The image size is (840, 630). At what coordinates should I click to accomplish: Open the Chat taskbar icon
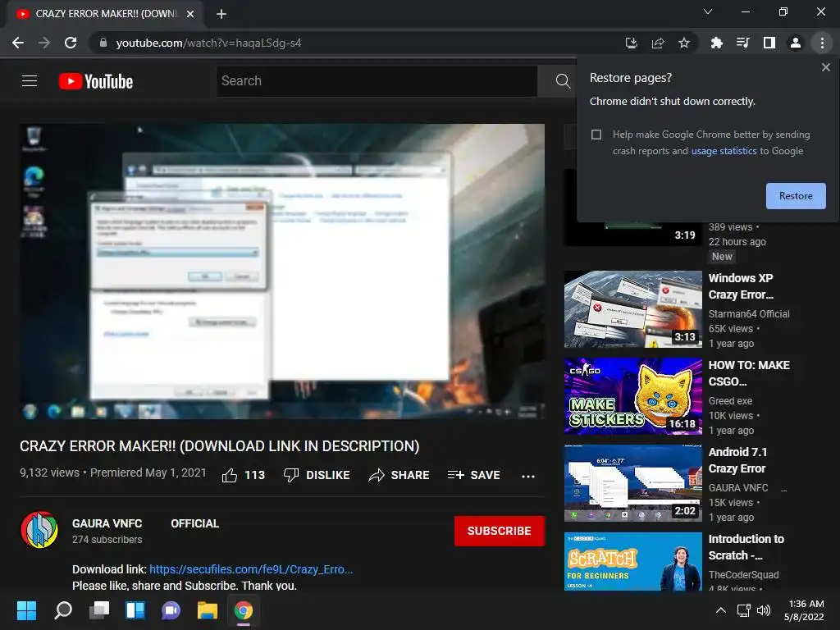coord(171,610)
